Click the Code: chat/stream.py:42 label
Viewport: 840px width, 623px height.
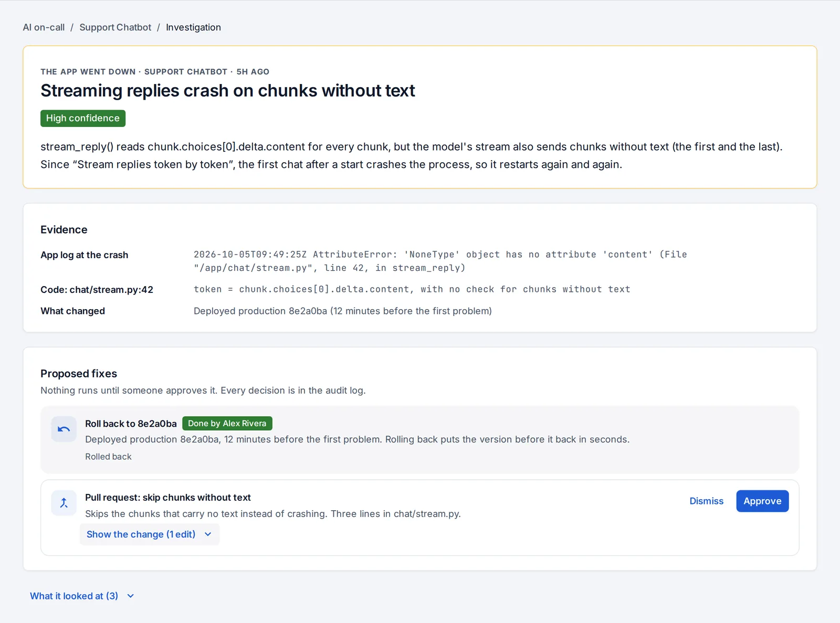click(x=97, y=290)
